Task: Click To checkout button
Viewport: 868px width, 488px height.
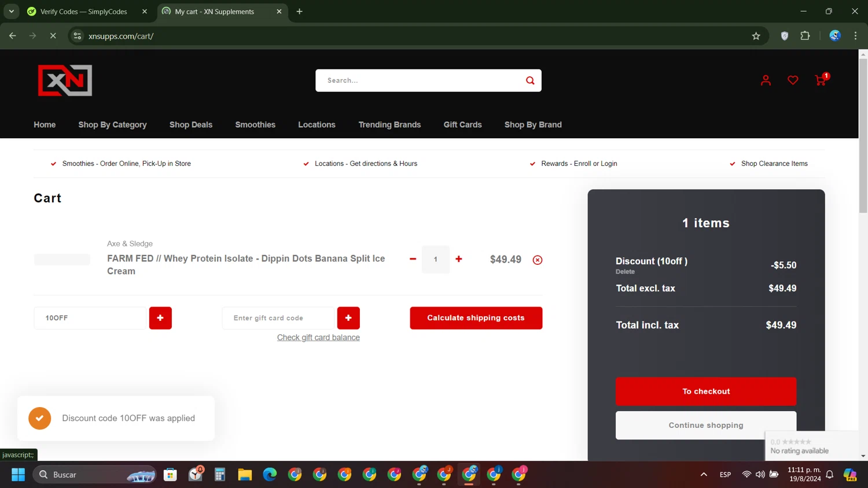Action: [706, 391]
